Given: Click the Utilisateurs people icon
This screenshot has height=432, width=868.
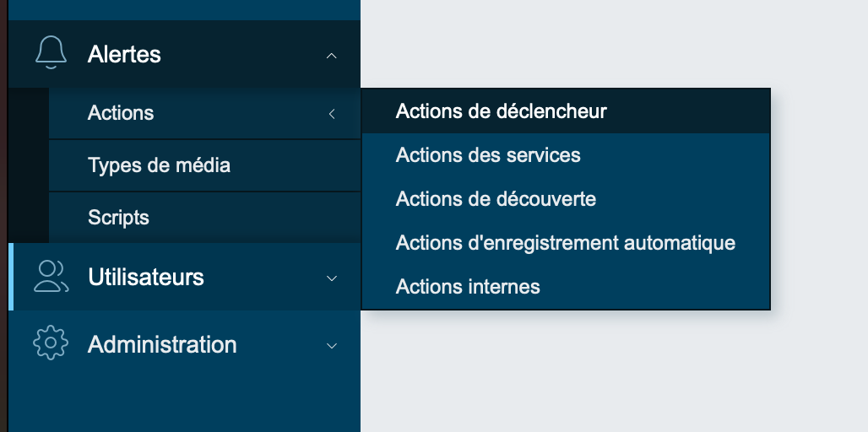Looking at the screenshot, I should [x=51, y=277].
